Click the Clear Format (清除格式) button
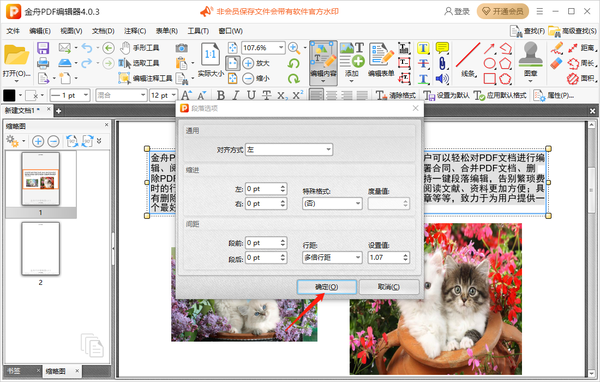Image resolution: width=600 pixels, height=382 pixels. [x=396, y=95]
